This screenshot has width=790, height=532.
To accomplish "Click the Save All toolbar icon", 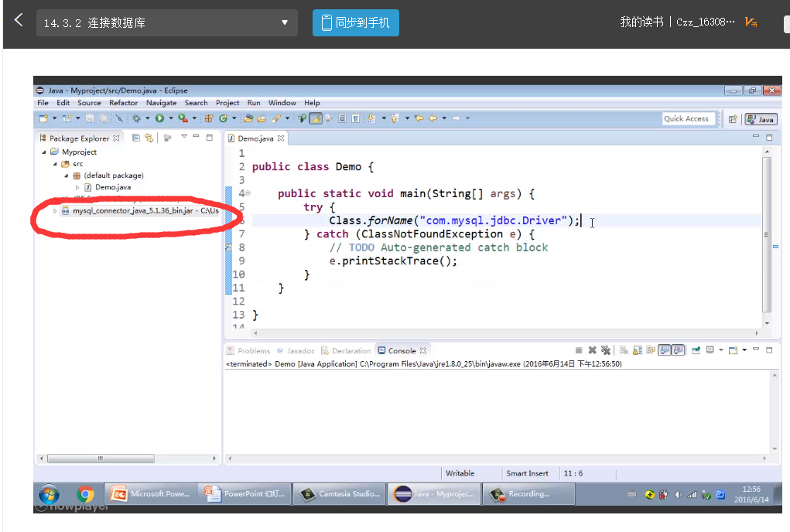I will coord(103,119).
